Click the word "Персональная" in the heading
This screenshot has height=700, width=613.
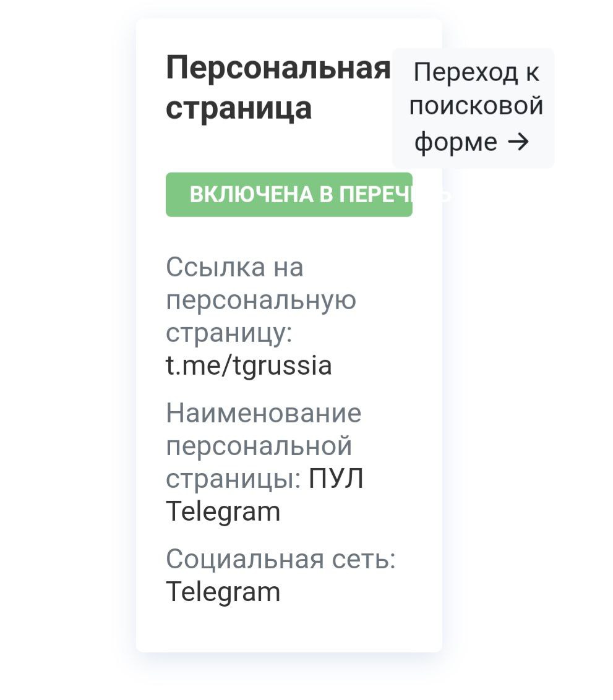click(x=278, y=68)
